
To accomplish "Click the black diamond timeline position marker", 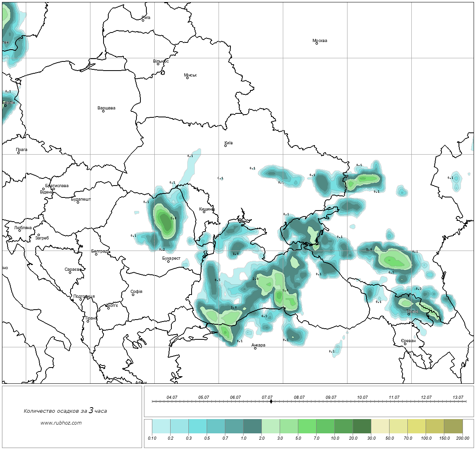I will (x=271, y=402).
